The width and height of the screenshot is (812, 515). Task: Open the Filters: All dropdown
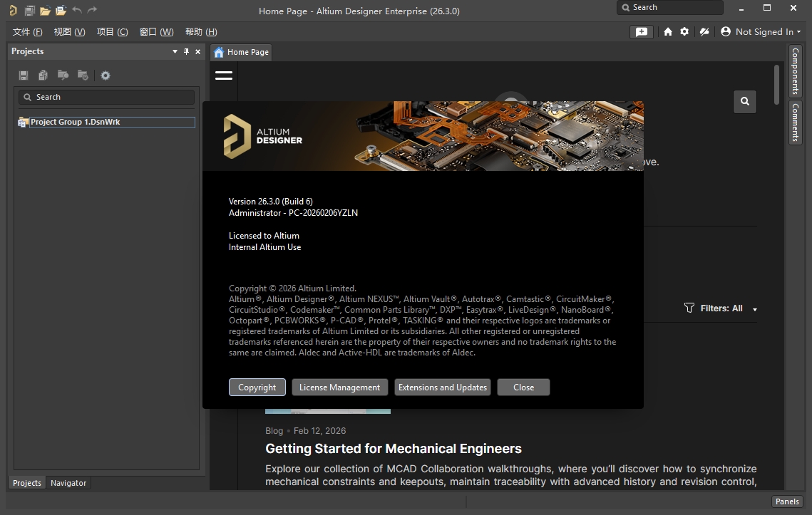coord(720,308)
